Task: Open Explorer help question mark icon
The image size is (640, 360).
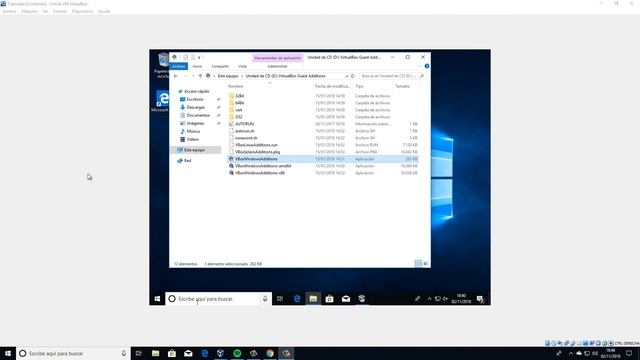Action: tap(427, 66)
